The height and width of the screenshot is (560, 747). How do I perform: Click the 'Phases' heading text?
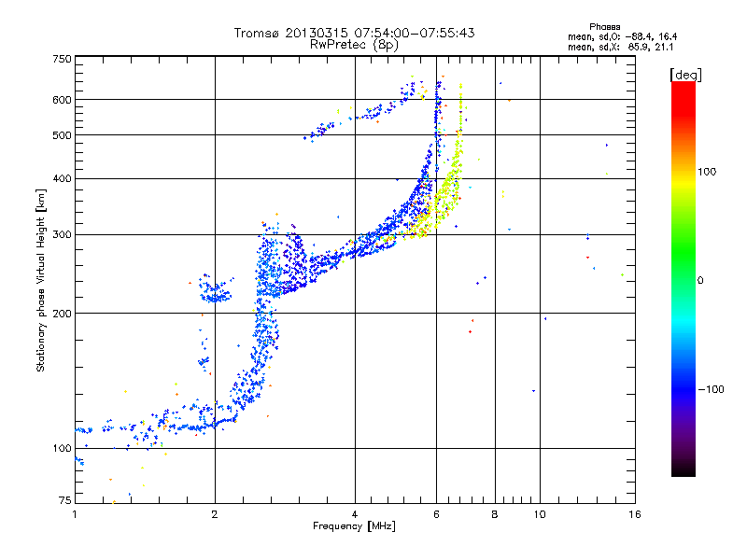coord(604,27)
